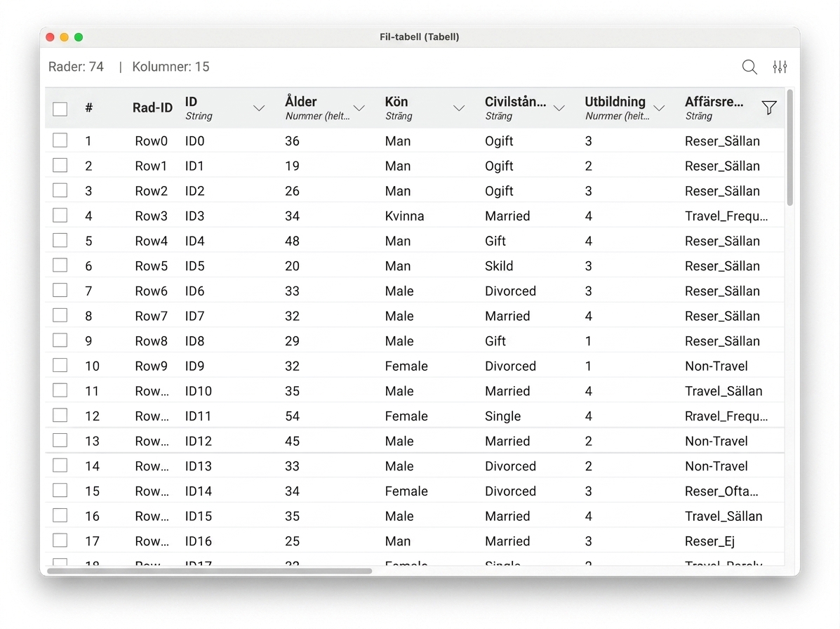Click the # column header
Viewport: 840px width, 629px height.
coord(89,107)
